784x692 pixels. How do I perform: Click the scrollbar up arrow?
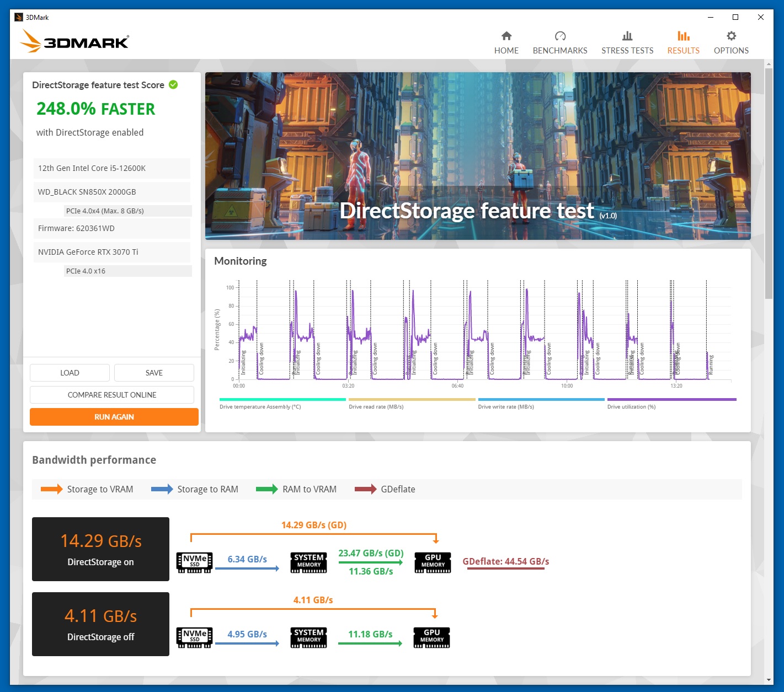(769, 64)
